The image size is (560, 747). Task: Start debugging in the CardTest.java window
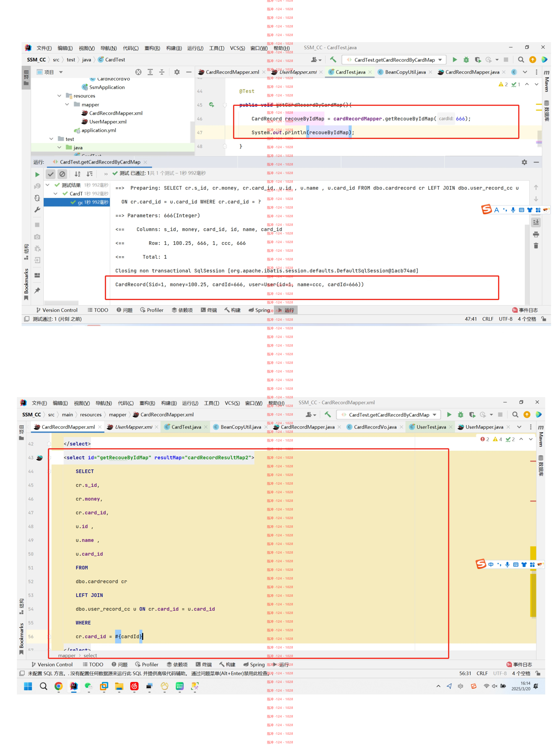tap(466, 60)
